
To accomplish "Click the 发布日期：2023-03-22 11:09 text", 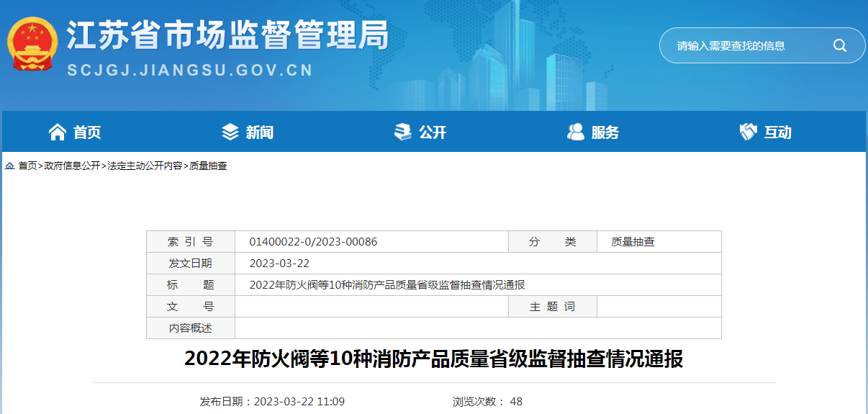I will coord(272,401).
